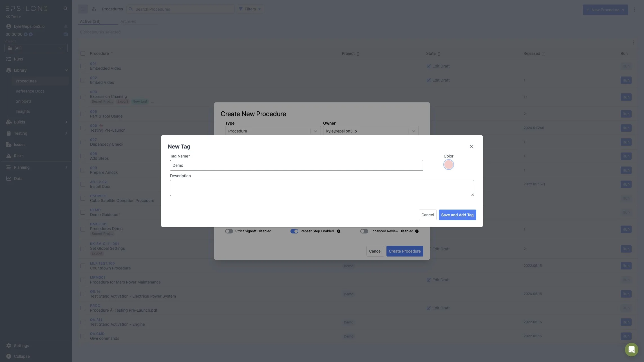Toggle Strict Signoff switch
This screenshot has height=362, width=644.
tap(229, 231)
